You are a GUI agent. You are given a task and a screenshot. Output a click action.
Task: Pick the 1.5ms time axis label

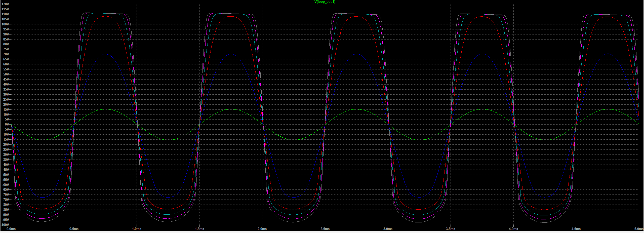tap(199, 229)
